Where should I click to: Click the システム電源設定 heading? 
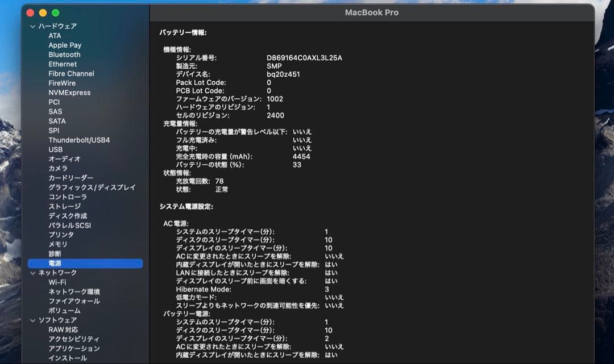point(186,207)
